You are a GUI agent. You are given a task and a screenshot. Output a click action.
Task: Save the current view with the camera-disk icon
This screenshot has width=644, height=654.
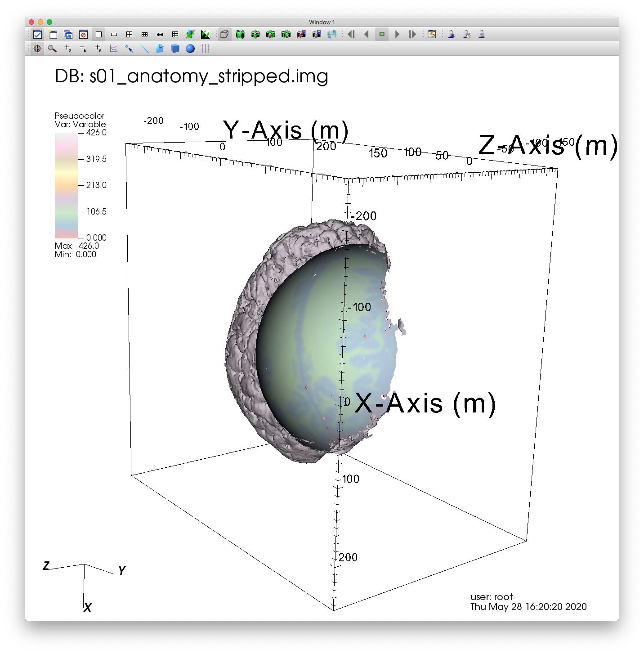317,34
